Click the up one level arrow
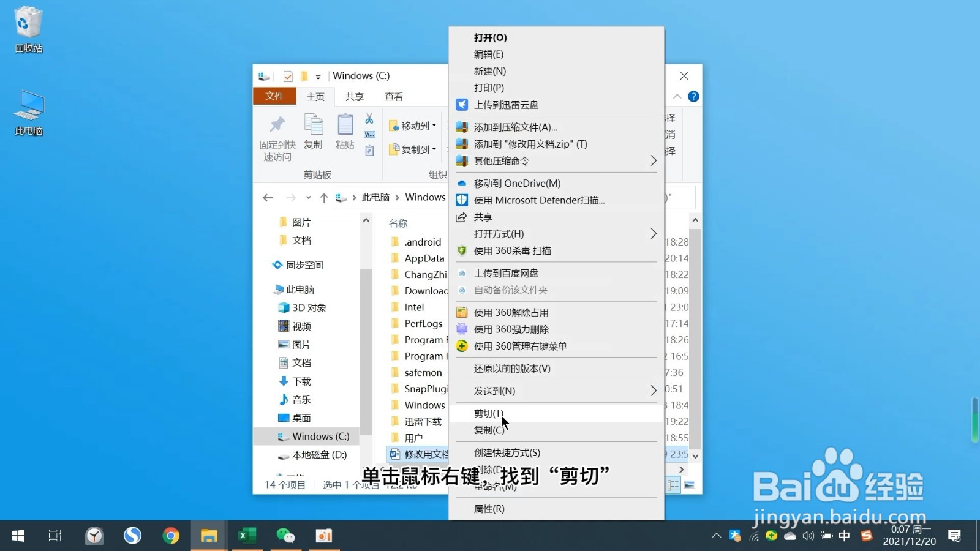The image size is (980, 551). coord(324,197)
